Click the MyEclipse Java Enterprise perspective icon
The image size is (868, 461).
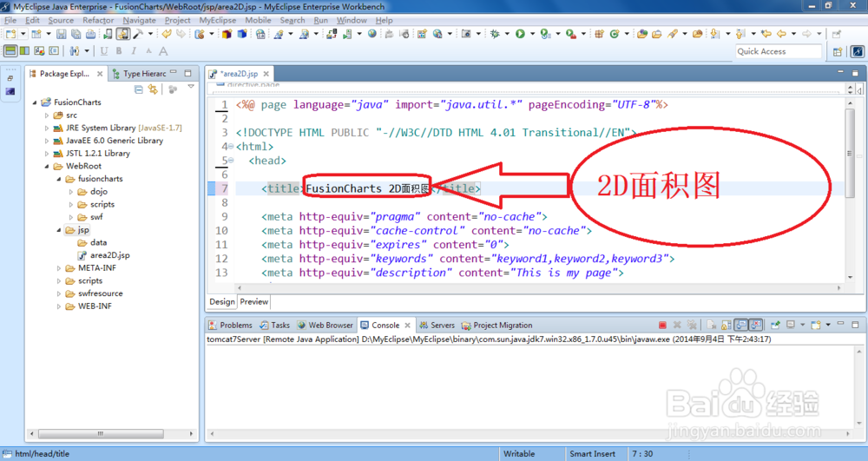tap(858, 51)
